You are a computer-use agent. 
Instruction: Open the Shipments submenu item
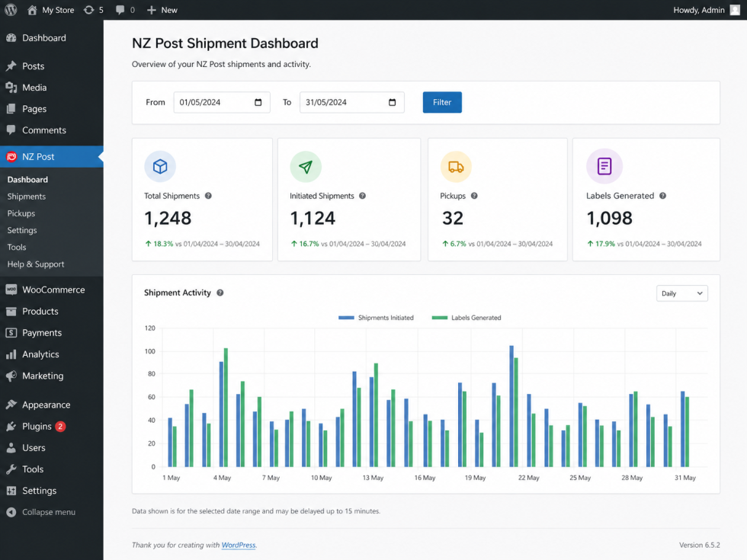pos(27,197)
